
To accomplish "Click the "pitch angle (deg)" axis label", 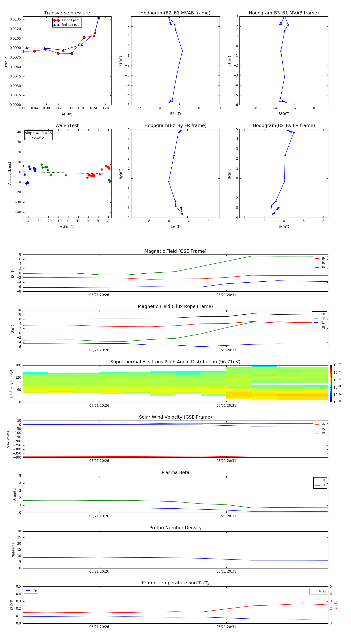I will point(11,384).
